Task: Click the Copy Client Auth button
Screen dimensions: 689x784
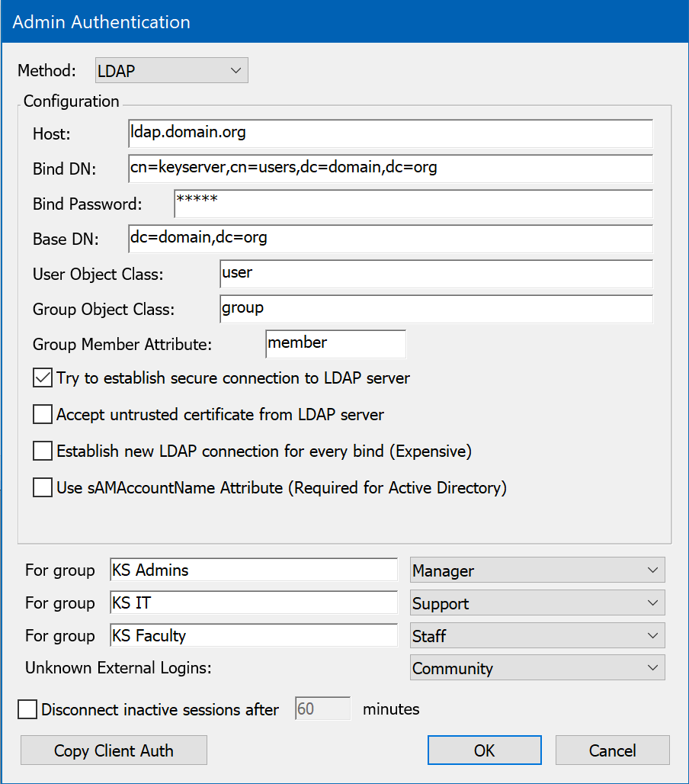Action: point(114,750)
